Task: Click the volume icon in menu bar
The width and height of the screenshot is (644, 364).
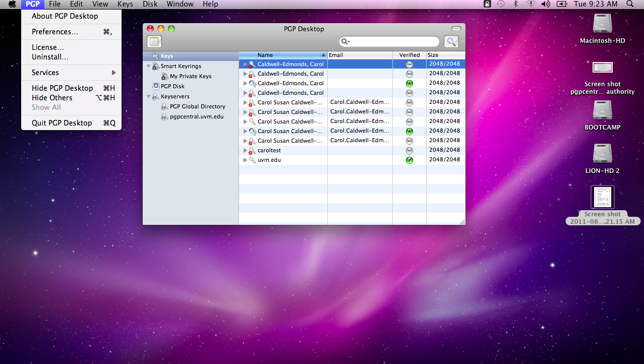Action: click(x=545, y=4)
